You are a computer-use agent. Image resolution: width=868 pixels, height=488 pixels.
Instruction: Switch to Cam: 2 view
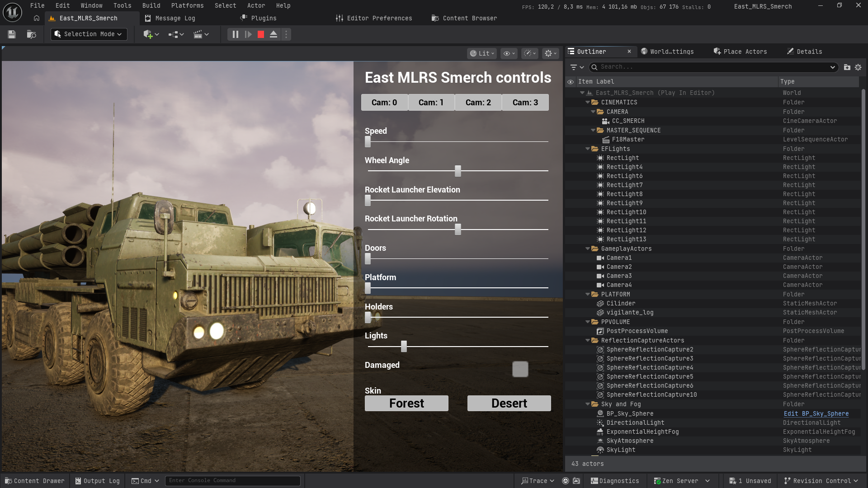tap(478, 103)
